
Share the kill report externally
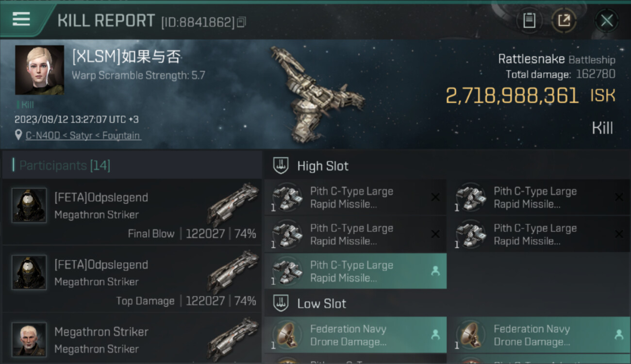point(564,20)
